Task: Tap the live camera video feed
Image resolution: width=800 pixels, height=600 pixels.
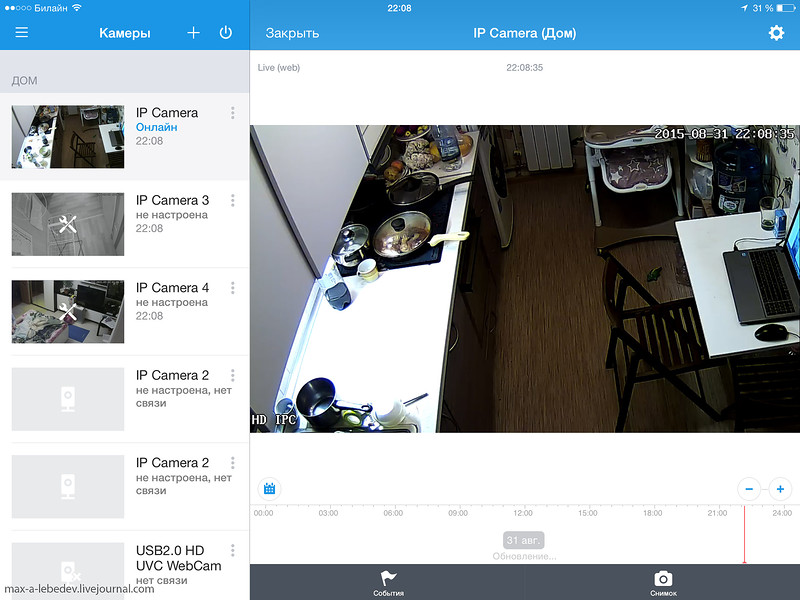Action: pyautogui.click(x=524, y=279)
